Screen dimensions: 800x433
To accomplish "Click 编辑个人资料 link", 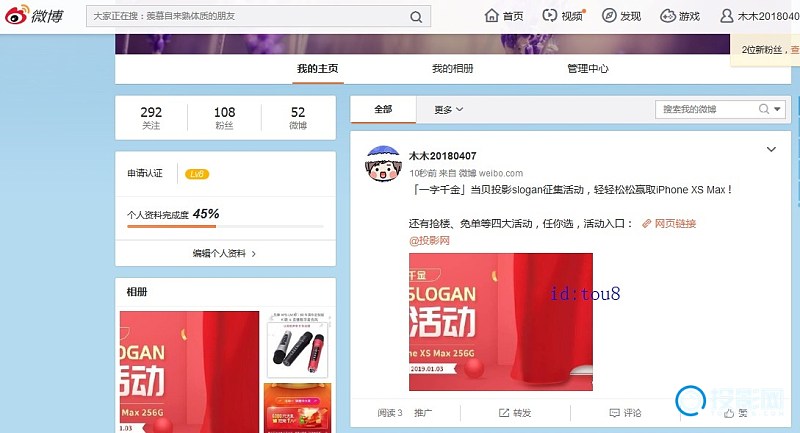I will click(225, 254).
